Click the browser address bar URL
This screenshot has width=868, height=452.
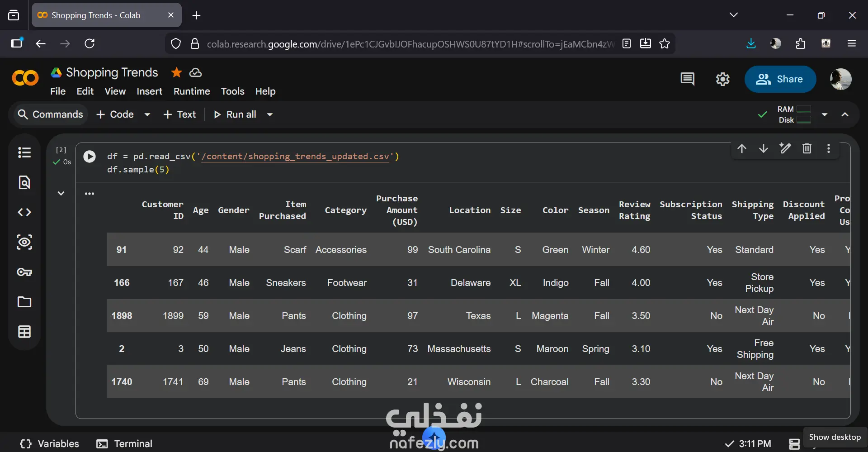[410, 44]
